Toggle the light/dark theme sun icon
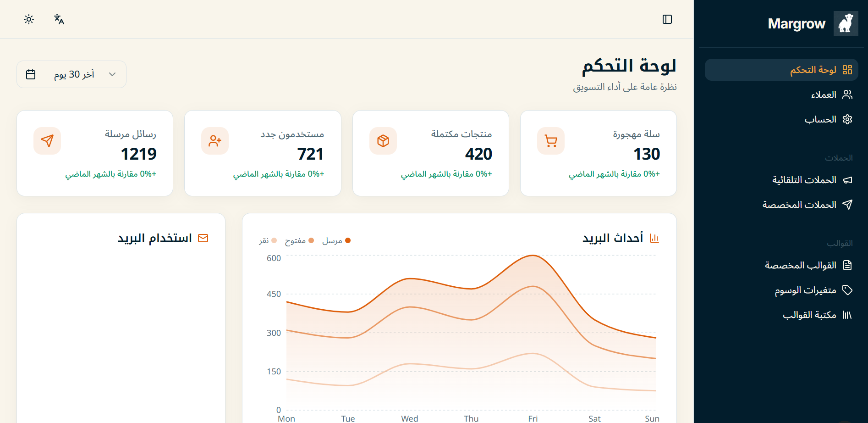Viewport: 868px width, 423px height. pos(29,19)
